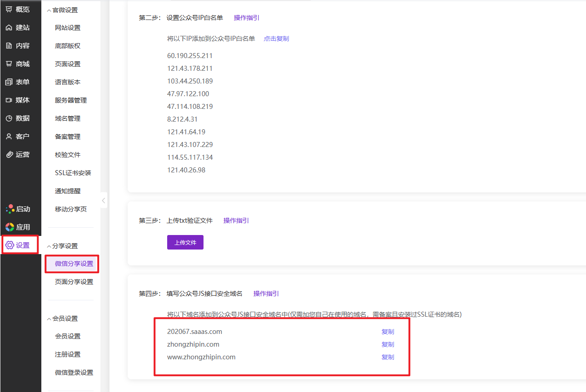Go to 页面分享设置
The height and width of the screenshot is (392, 586).
tap(74, 282)
